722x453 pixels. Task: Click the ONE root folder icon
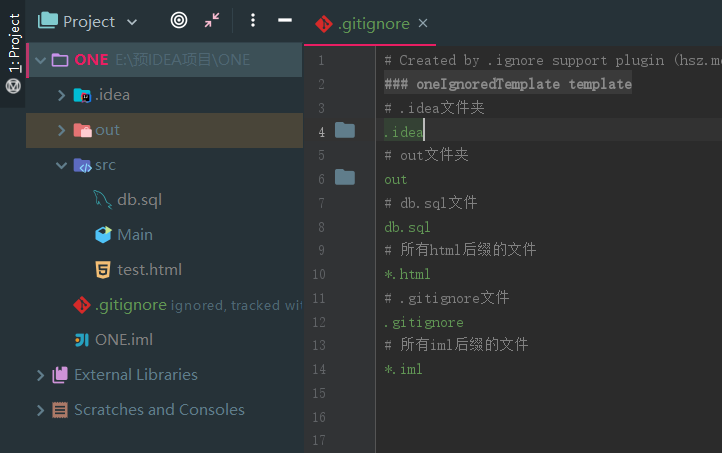tap(60, 60)
